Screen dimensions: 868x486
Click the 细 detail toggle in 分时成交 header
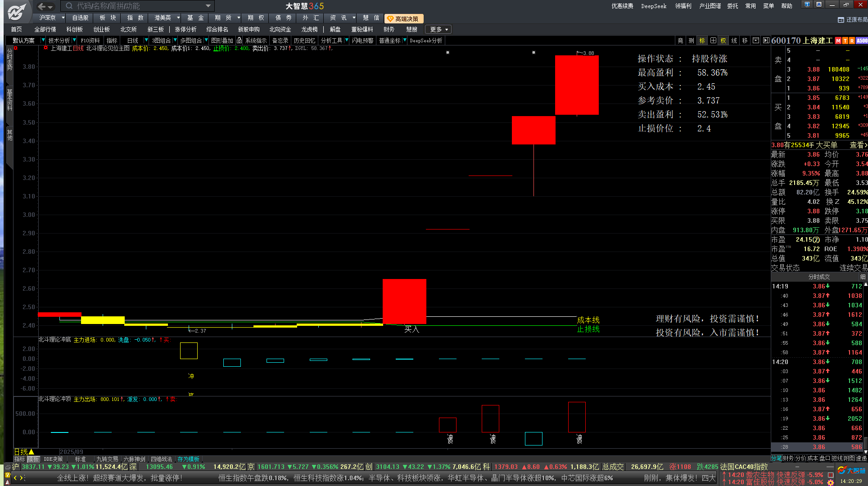(x=863, y=277)
